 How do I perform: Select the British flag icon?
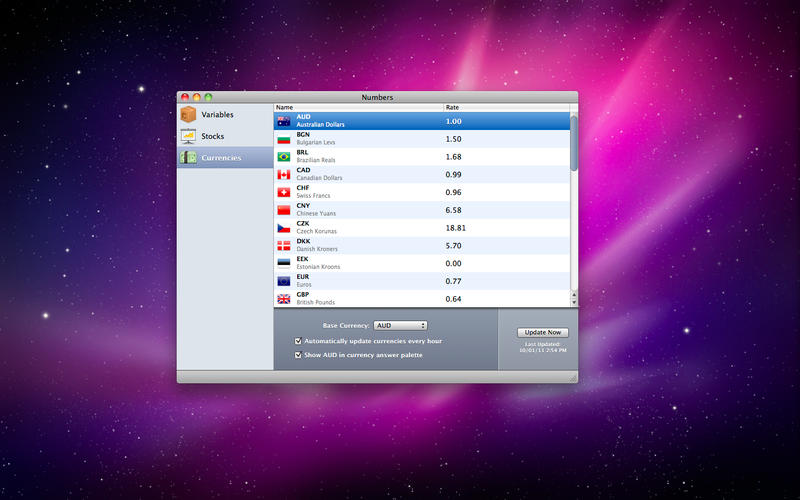coord(284,299)
